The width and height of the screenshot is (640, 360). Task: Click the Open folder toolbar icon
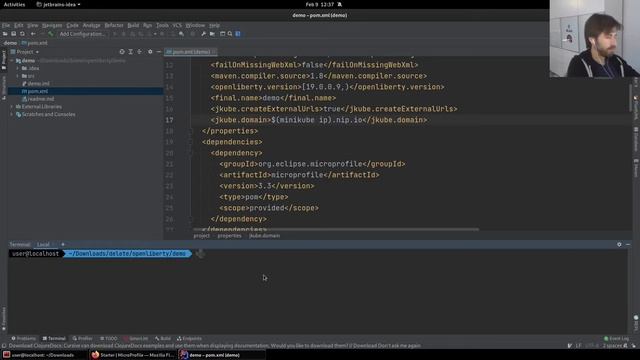tap(5, 34)
